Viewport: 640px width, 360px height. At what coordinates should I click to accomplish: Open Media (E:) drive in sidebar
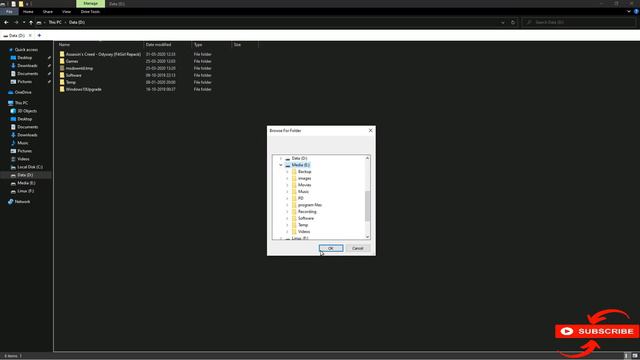(x=26, y=183)
